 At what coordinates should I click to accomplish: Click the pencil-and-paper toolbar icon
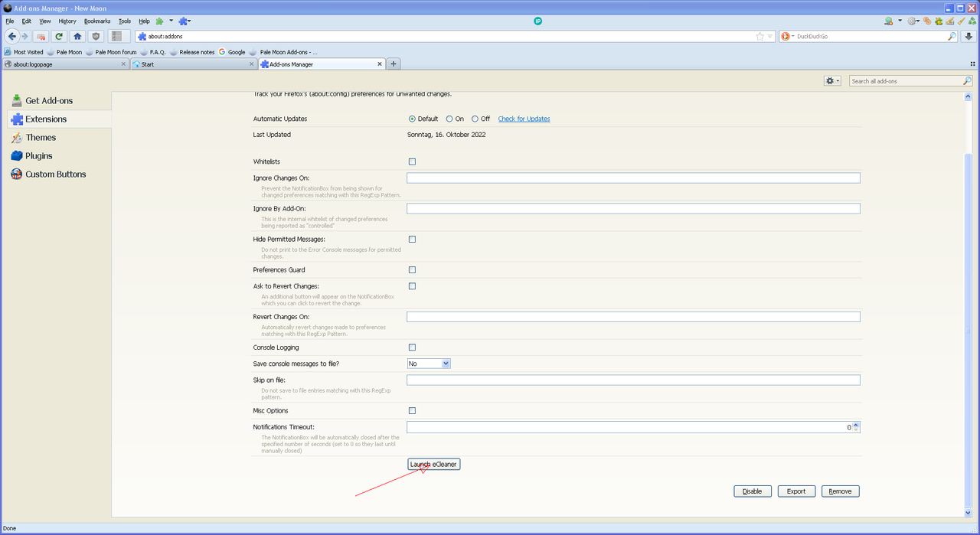pyautogui.click(x=949, y=21)
